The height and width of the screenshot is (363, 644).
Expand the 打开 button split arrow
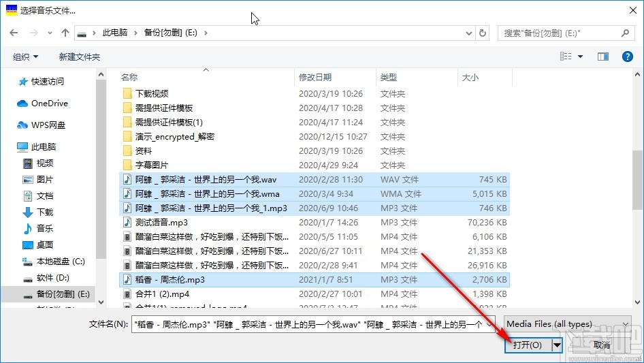point(557,345)
